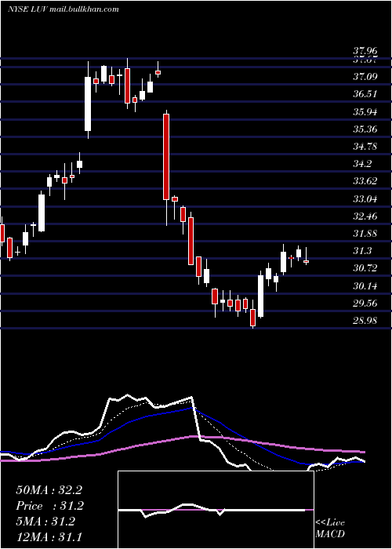The height and width of the screenshot is (549, 392).
Task: Select the 30.14 price axis label
Action: (x=365, y=286)
